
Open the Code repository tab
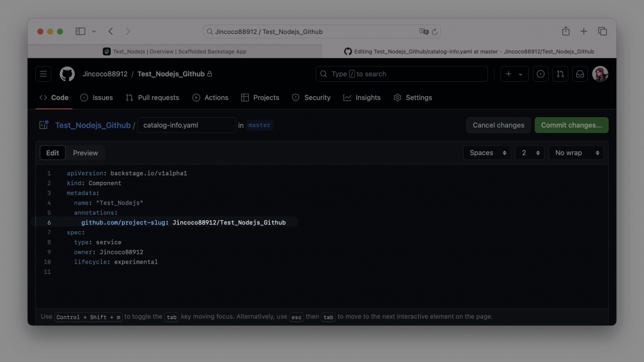pos(54,98)
